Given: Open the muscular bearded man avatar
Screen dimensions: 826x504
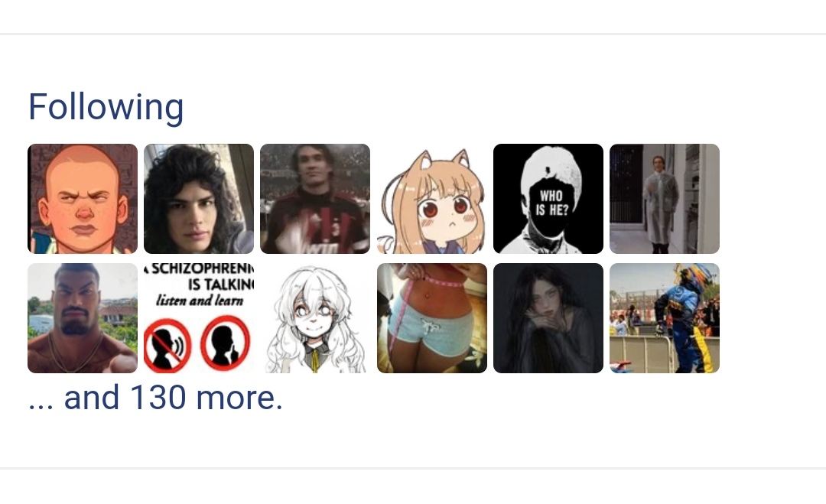Looking at the screenshot, I should click(83, 318).
